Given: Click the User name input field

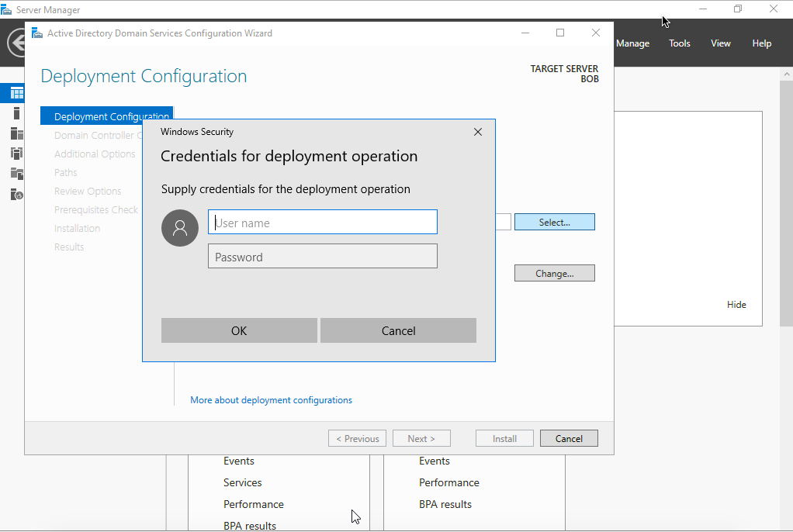Looking at the screenshot, I should point(322,222).
